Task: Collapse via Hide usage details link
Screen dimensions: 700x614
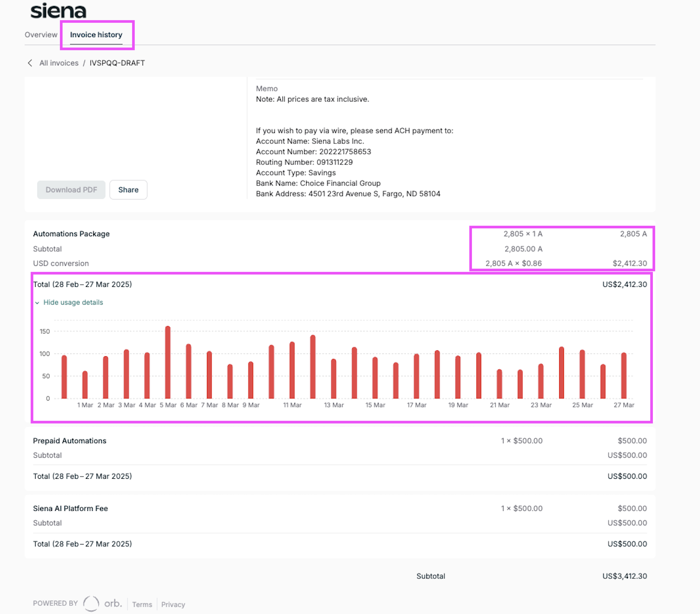Action: (73, 302)
